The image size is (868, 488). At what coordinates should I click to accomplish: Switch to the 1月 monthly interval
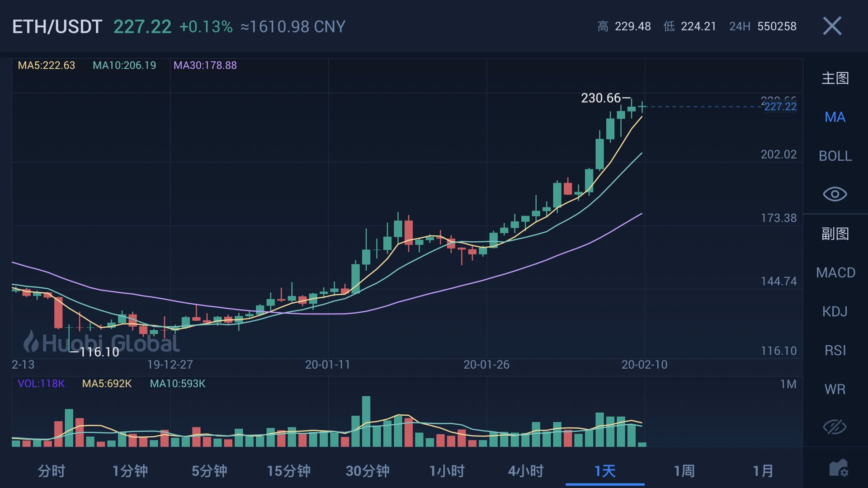(763, 471)
